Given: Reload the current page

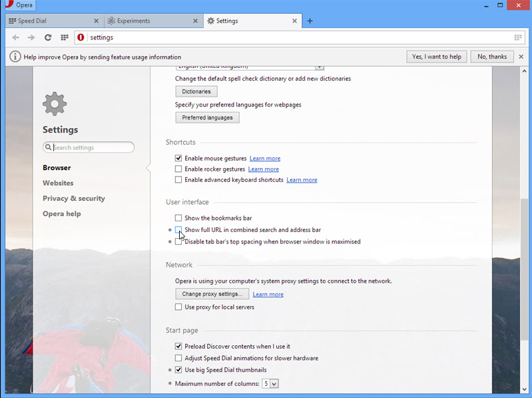Looking at the screenshot, I should pyautogui.click(x=48, y=37).
